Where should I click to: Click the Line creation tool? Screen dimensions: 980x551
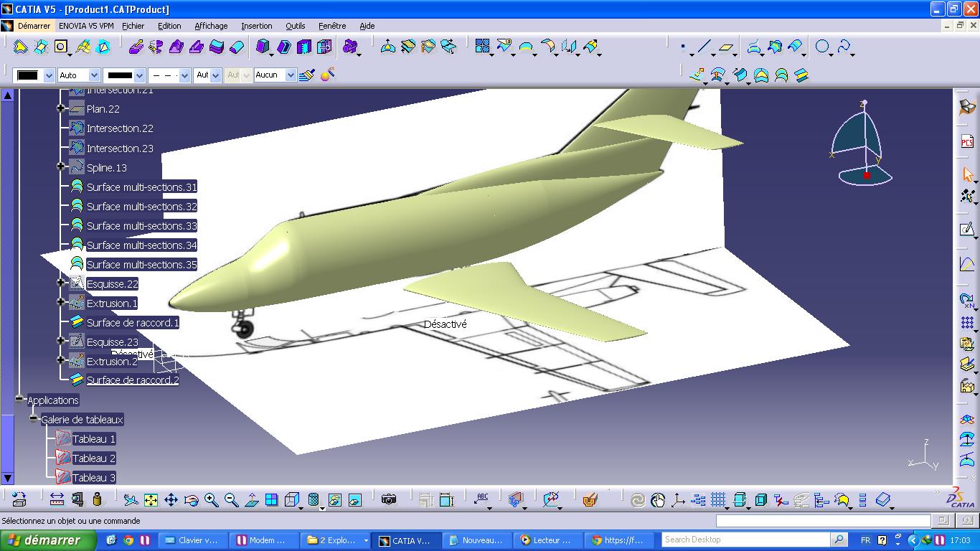704,47
